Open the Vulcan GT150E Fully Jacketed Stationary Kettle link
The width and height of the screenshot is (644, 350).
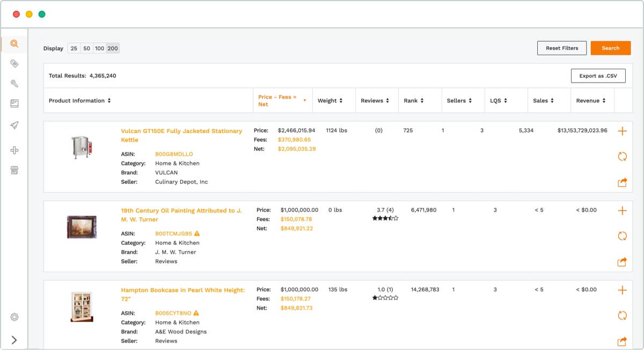click(181, 135)
